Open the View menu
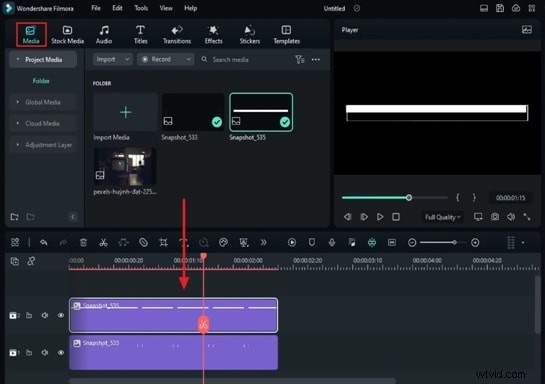Image resolution: width=545 pixels, height=384 pixels. pos(166,8)
